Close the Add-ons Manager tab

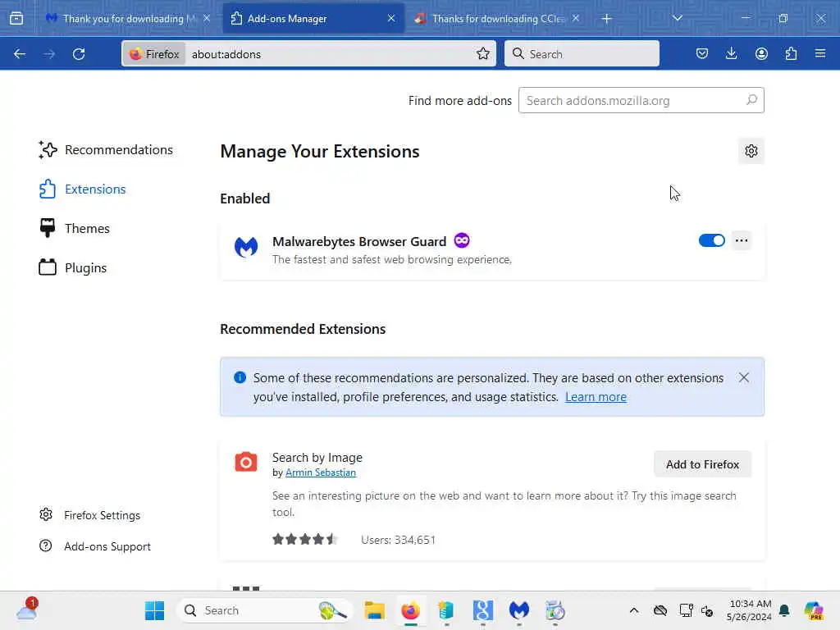pyautogui.click(x=391, y=18)
